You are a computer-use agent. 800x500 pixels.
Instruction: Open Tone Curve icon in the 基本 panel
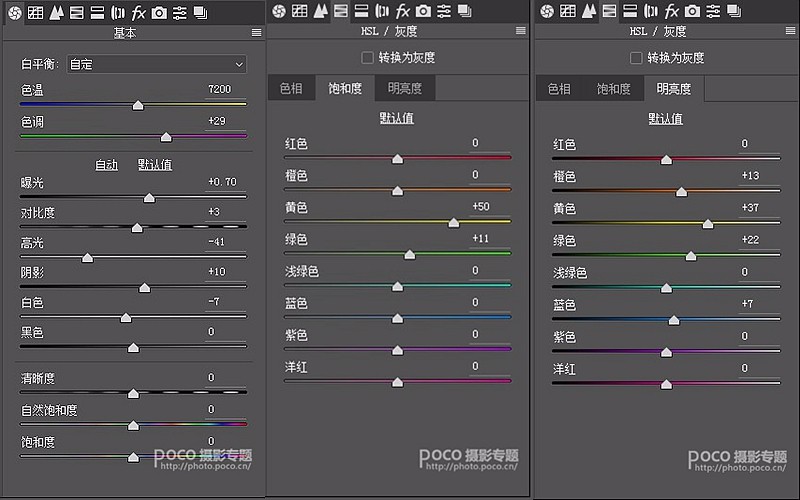point(35,12)
